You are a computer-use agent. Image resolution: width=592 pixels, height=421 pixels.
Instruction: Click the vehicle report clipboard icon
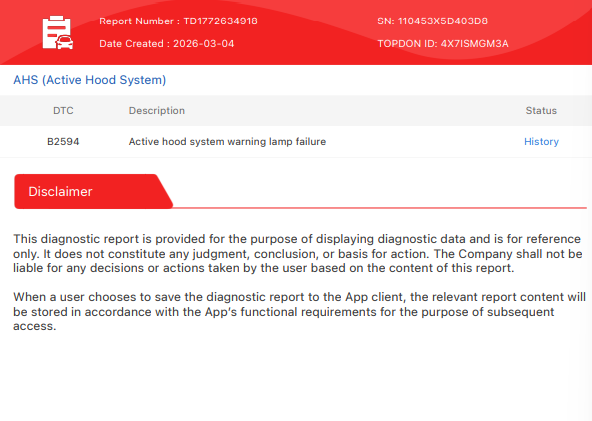click(57, 32)
